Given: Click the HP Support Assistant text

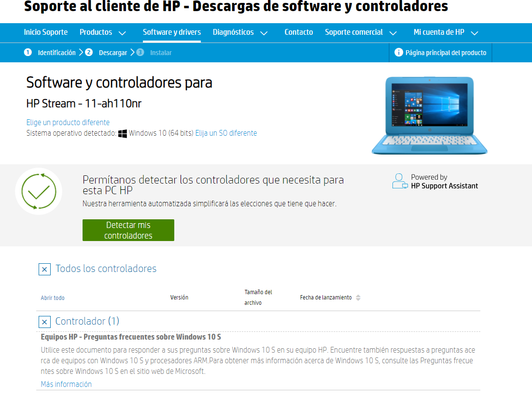Looking at the screenshot, I should coord(445,186).
